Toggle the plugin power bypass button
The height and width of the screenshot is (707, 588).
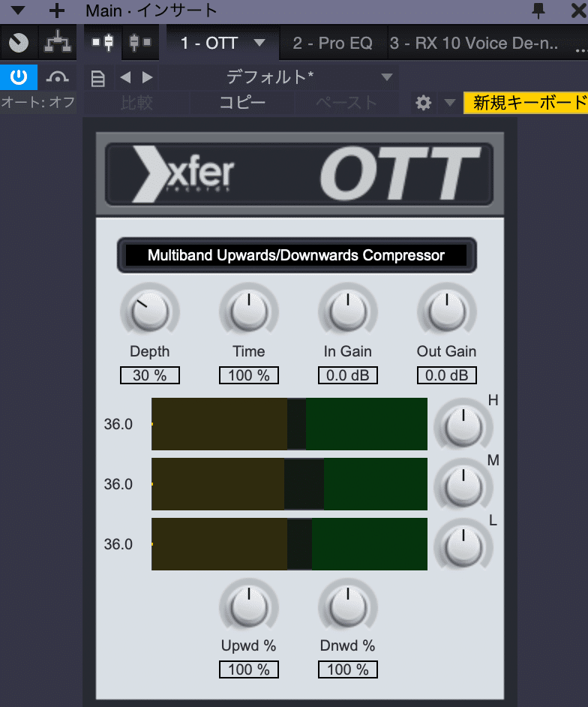(x=19, y=77)
